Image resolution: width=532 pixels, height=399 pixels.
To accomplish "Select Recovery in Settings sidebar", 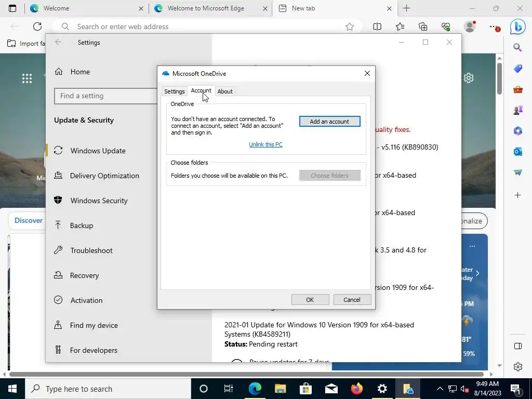I will point(85,275).
